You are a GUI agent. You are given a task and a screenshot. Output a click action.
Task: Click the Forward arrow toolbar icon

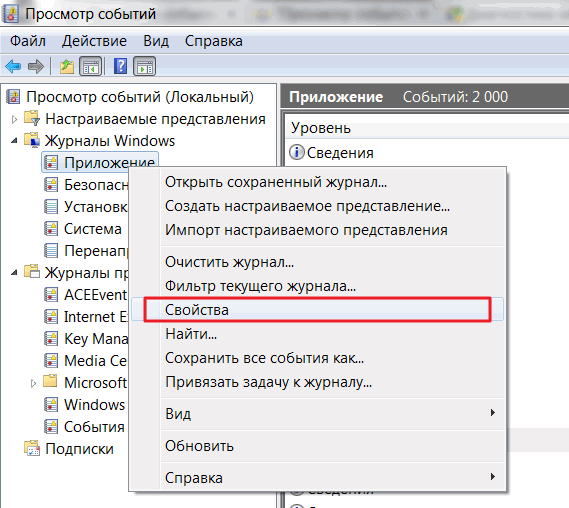click(36, 66)
